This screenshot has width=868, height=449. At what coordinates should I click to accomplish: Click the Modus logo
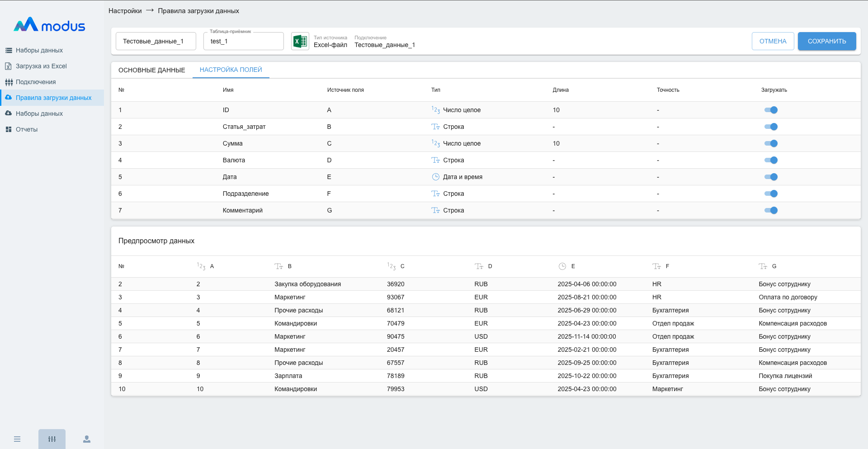49,25
